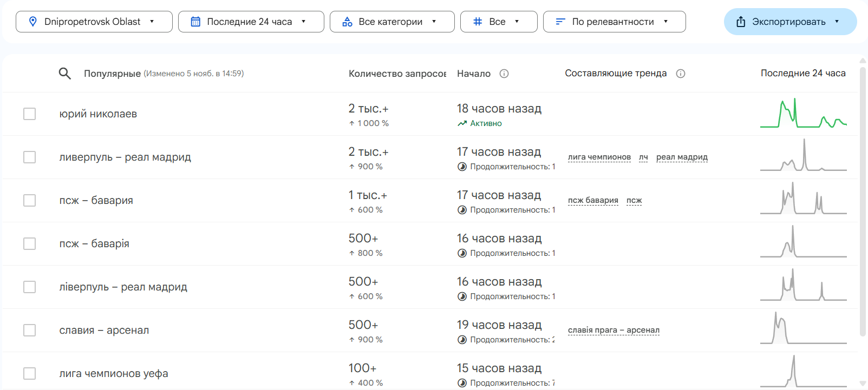
Task: Click the sort lines icon
Action: coord(560,22)
